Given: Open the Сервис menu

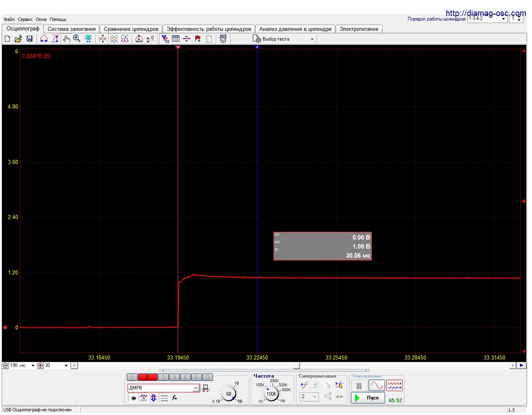Looking at the screenshot, I should point(25,19).
